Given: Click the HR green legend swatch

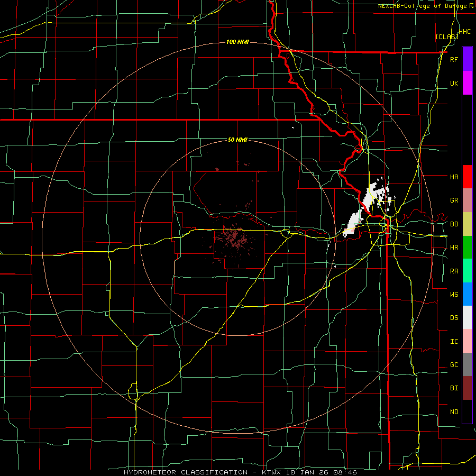Looking at the screenshot, I should (x=467, y=247).
